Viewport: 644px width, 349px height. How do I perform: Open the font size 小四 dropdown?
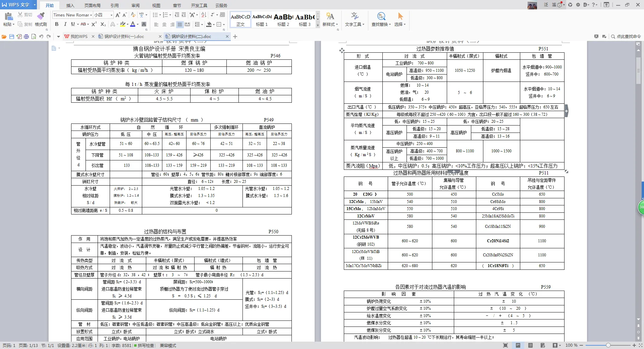click(111, 15)
